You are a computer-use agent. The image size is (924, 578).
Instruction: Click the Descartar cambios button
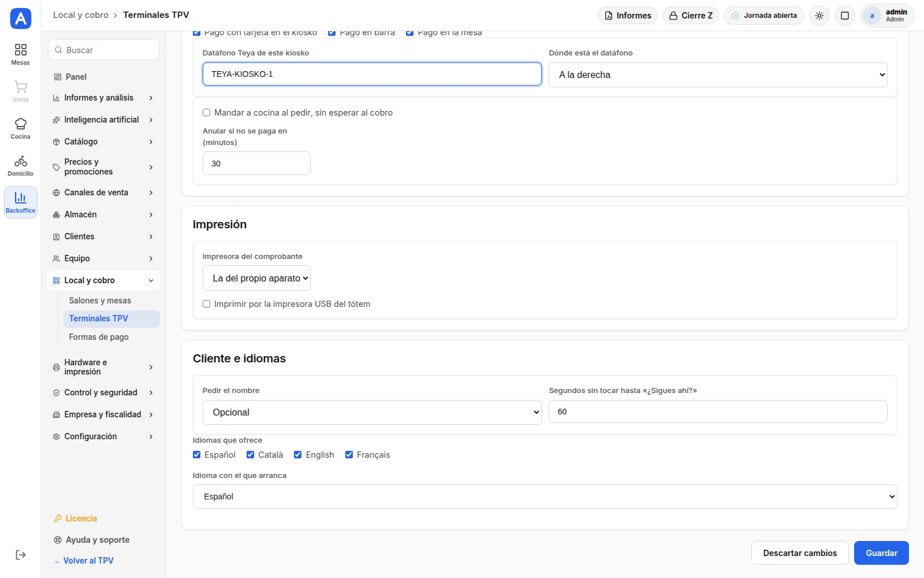800,553
